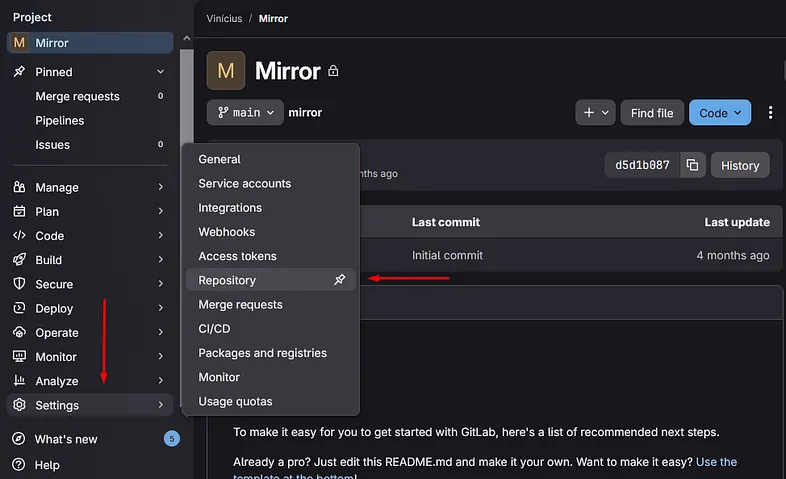
Task: Click the Mirror project avatar in sidebar
Action: tap(19, 43)
